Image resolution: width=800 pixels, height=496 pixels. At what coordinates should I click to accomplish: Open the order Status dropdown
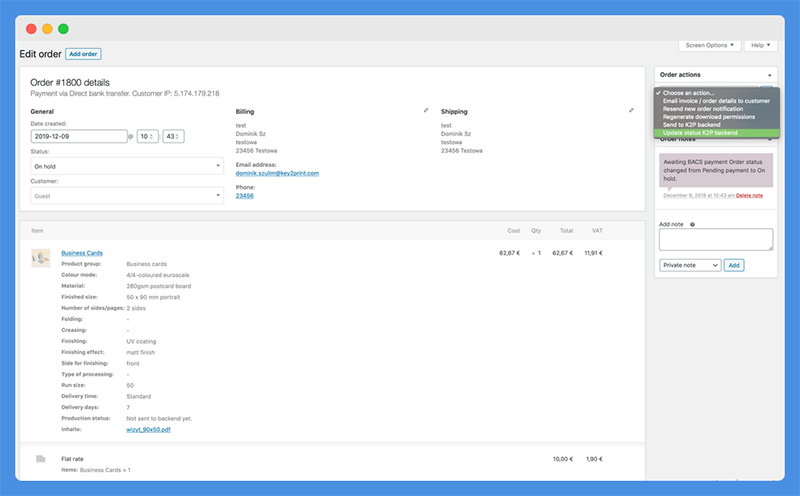coord(127,166)
